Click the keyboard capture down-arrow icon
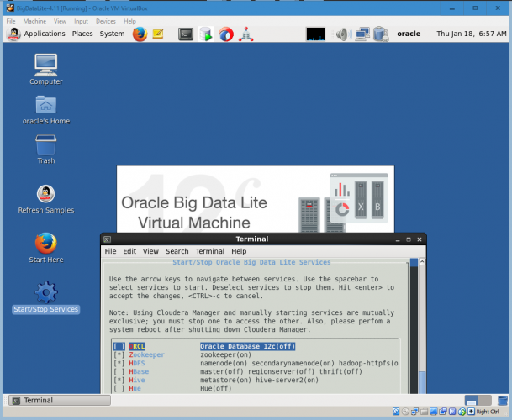512x420 pixels. point(471,412)
